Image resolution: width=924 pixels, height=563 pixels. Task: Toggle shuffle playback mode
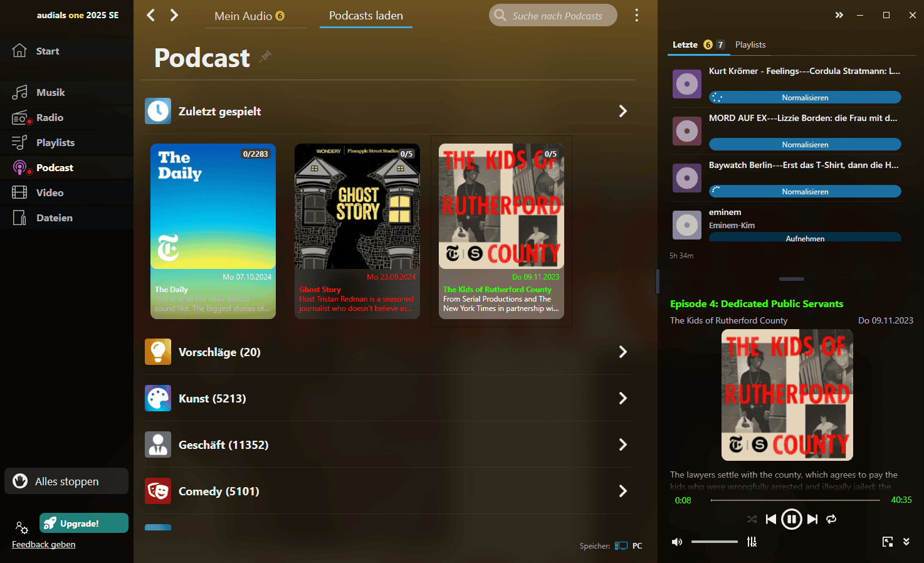[752, 519]
